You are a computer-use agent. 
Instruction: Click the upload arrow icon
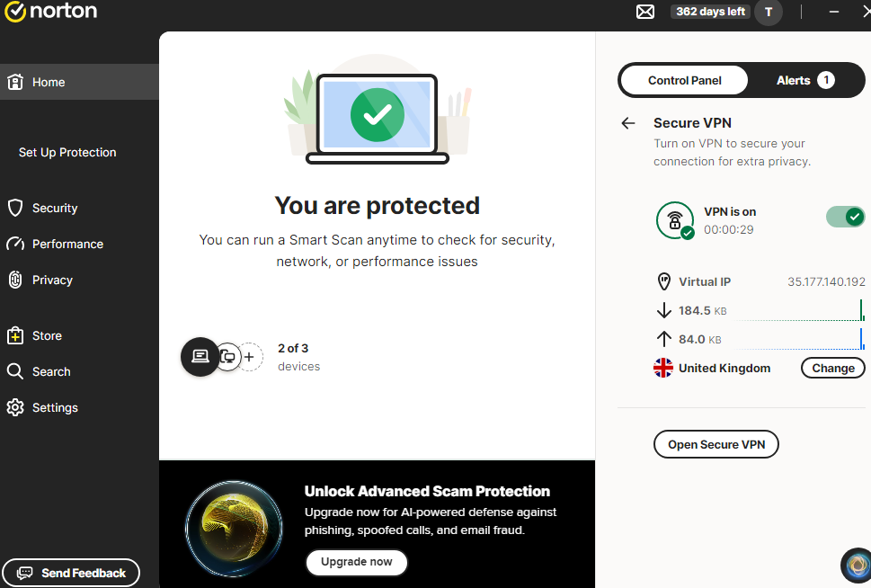663,339
